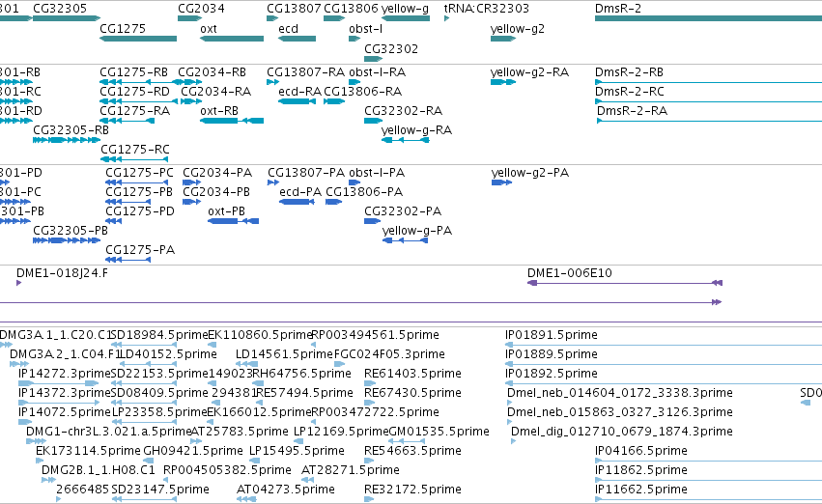Click the CG2034-PB protein label

coord(216,192)
